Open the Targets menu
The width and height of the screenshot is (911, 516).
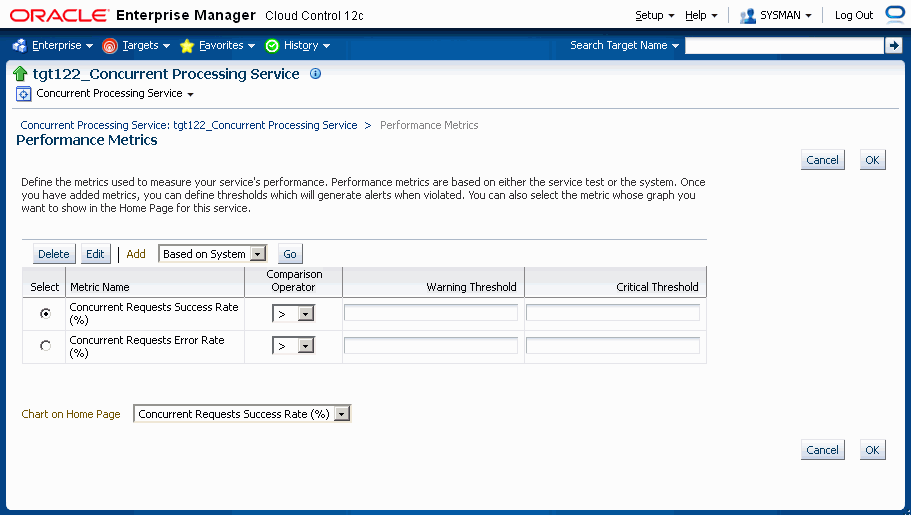(x=146, y=45)
